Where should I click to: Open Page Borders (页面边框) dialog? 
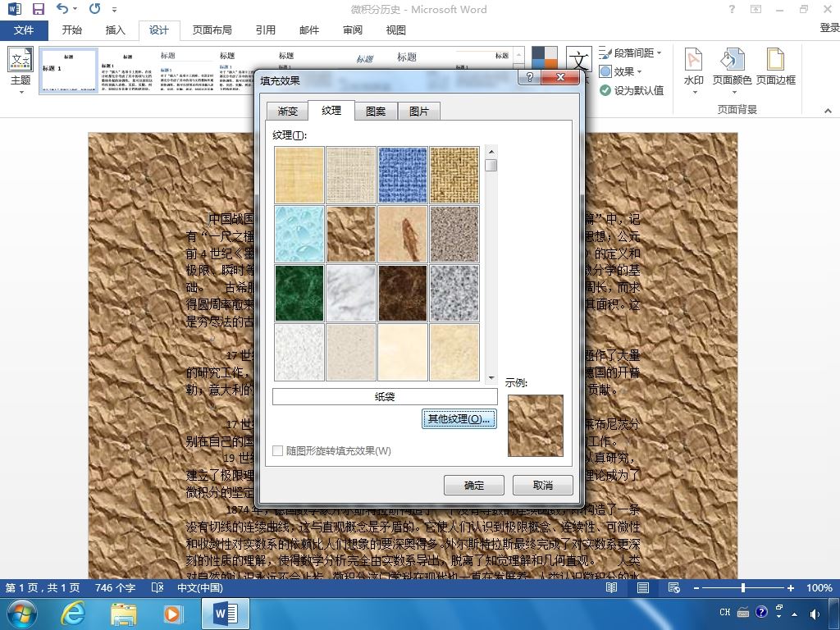pos(775,67)
